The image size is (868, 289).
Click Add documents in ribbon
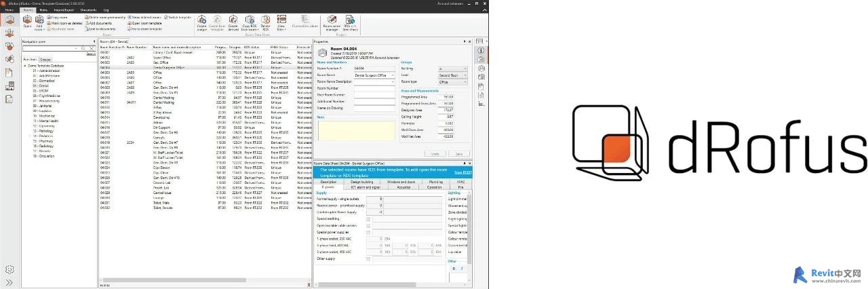98,23
